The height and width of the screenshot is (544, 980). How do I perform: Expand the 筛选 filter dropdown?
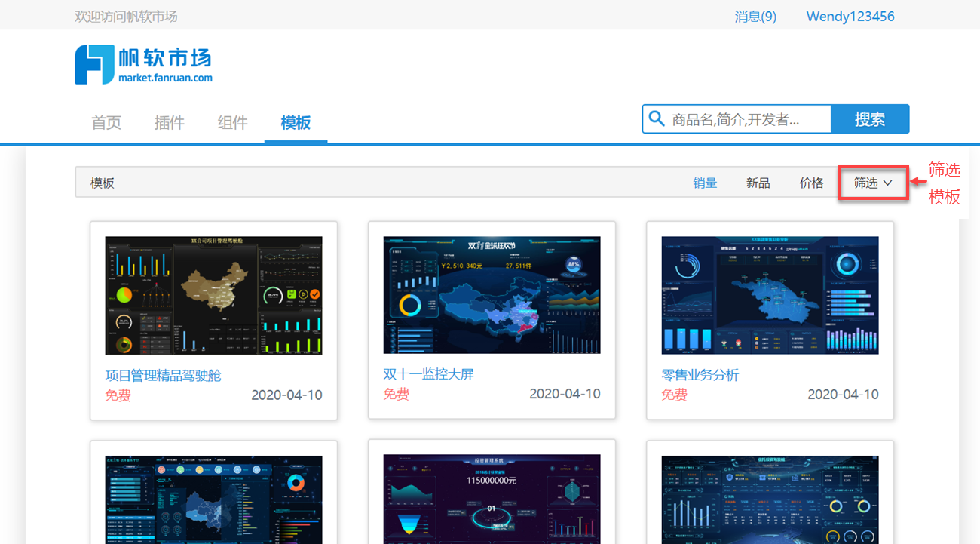[873, 183]
